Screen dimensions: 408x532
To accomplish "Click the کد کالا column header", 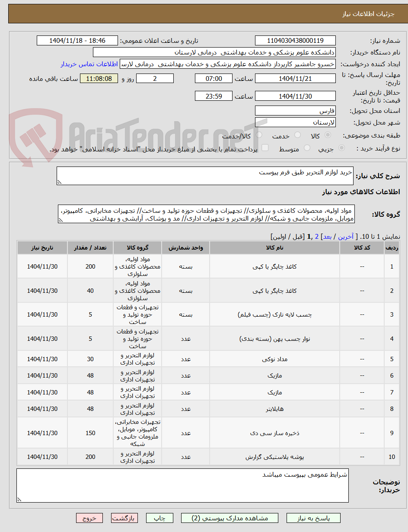I will (x=362, y=247).
